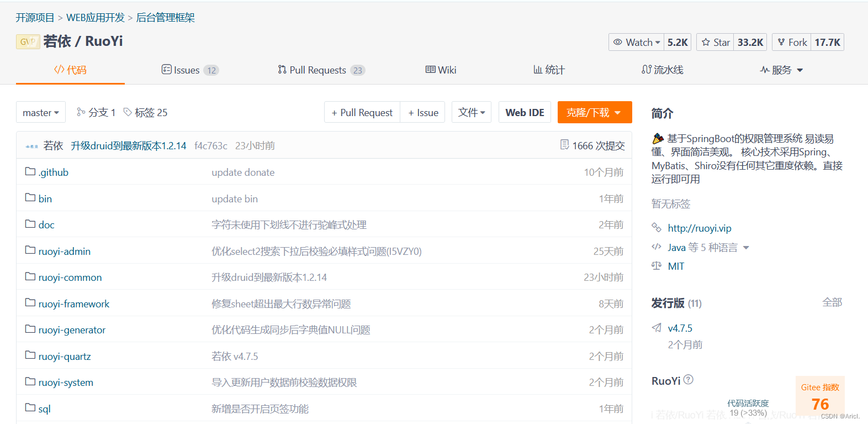This screenshot has width=868, height=424.
Task: Click the folder icon next to doc
Action: (x=30, y=224)
